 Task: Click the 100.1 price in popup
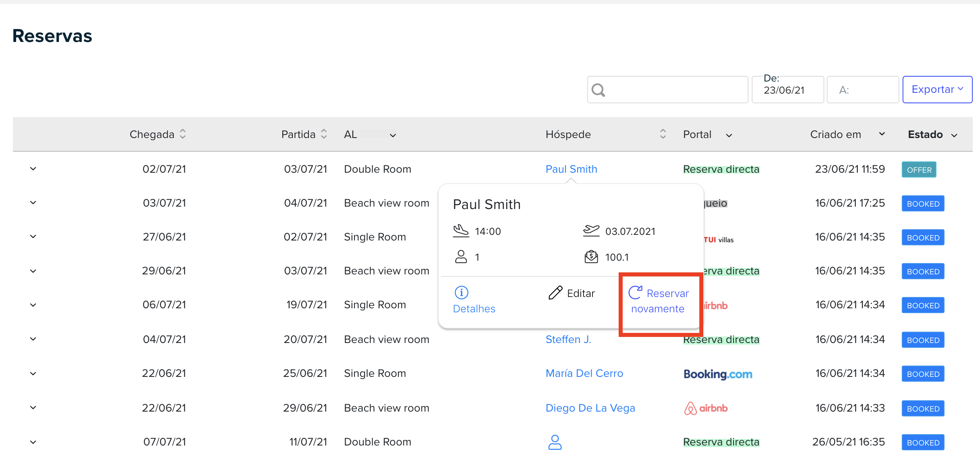[617, 257]
